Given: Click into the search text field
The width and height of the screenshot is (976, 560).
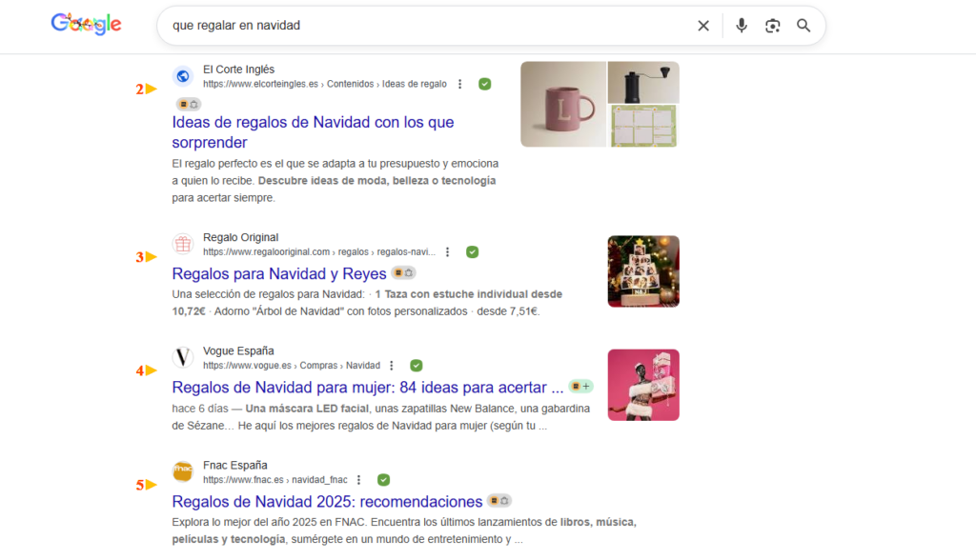Looking at the screenshot, I should point(419,26).
